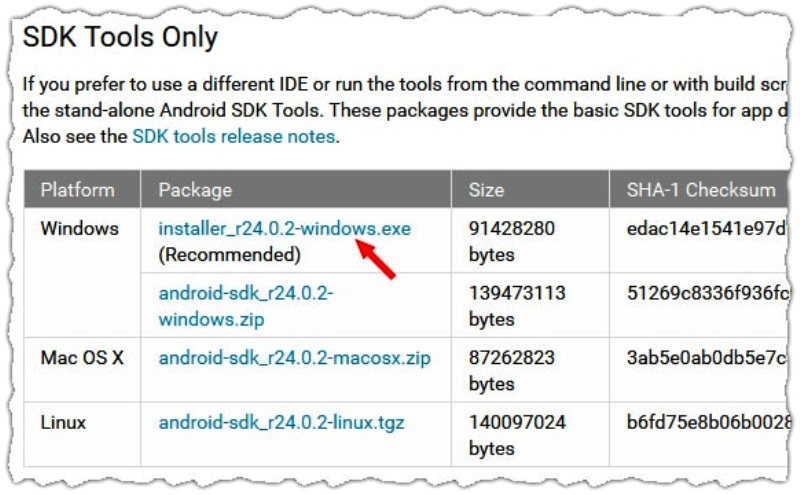This screenshot has width=800, height=495.
Task: Select the Windows platform cell
Action: click(80, 229)
